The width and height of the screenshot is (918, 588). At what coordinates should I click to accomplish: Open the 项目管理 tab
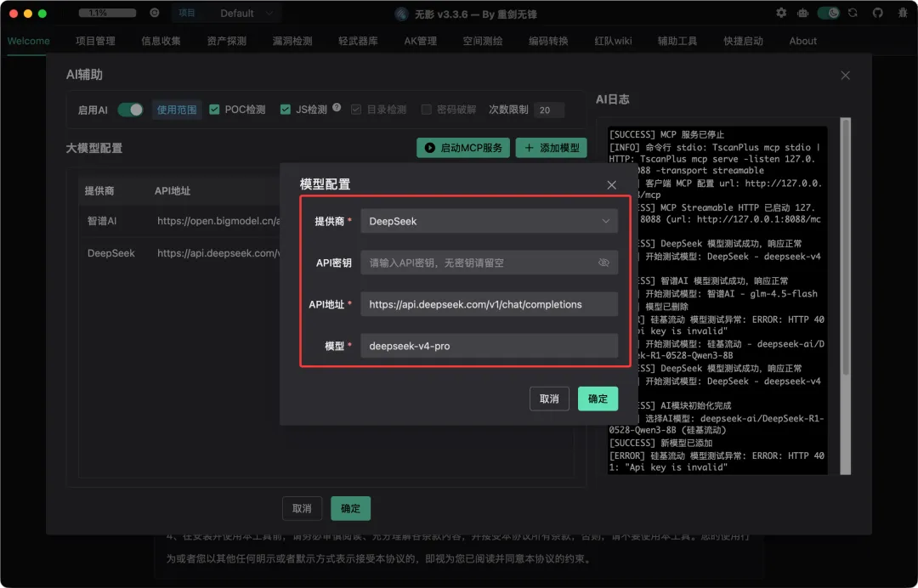(x=95, y=41)
